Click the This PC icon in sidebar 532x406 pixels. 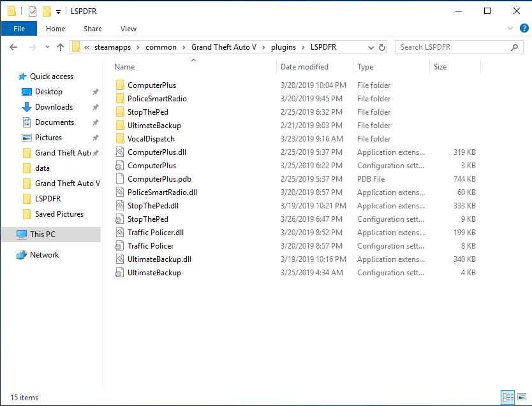(x=22, y=235)
